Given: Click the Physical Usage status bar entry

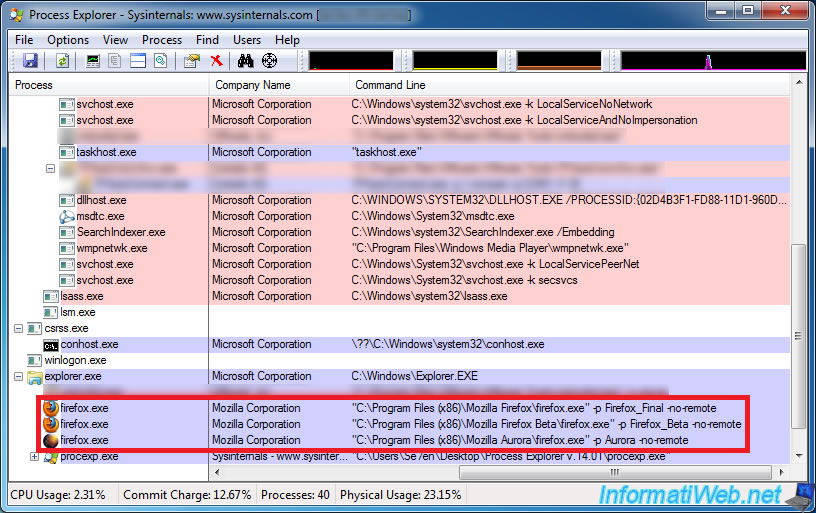Looking at the screenshot, I should point(401,495).
